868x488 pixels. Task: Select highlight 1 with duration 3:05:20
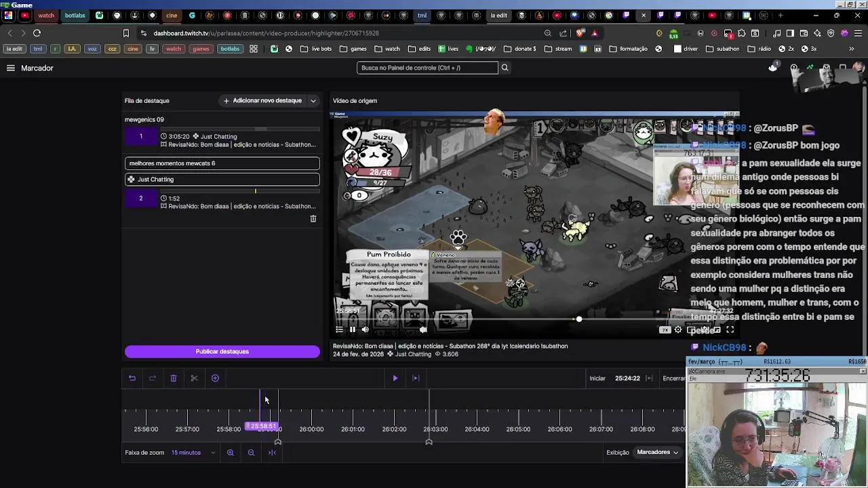[x=222, y=138]
